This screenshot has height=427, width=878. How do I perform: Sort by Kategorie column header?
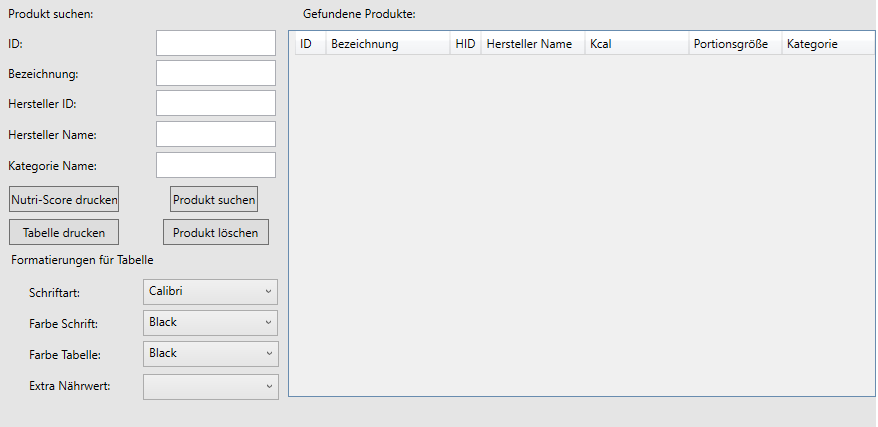point(828,44)
